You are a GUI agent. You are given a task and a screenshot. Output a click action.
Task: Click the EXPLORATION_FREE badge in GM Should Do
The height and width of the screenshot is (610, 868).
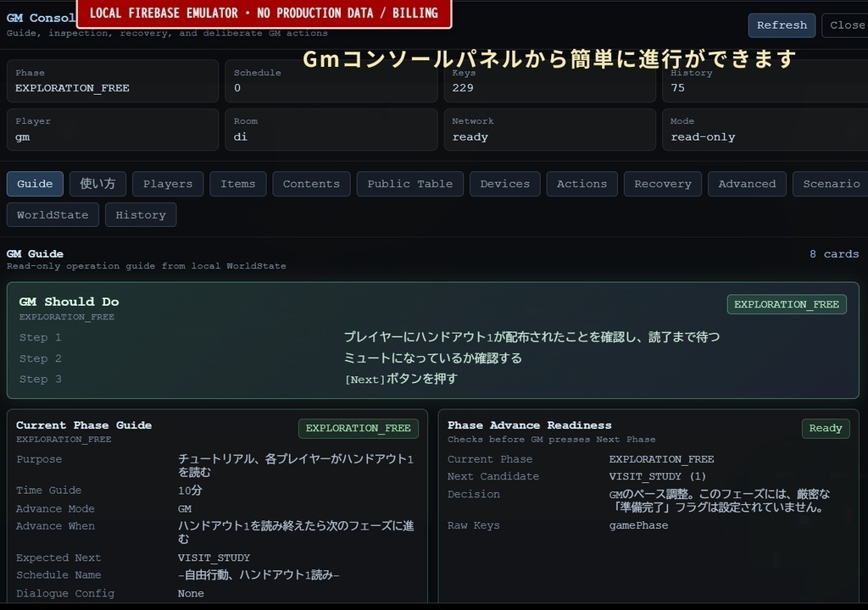(787, 304)
